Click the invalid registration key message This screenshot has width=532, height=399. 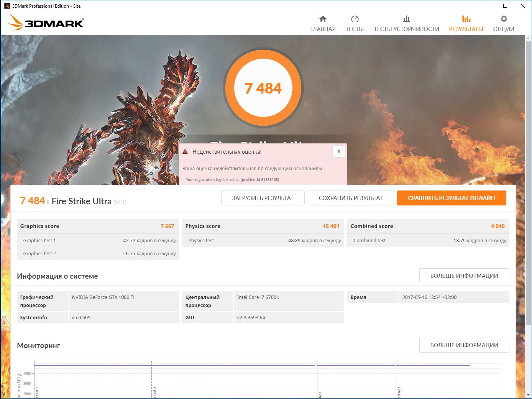pyautogui.click(x=232, y=180)
